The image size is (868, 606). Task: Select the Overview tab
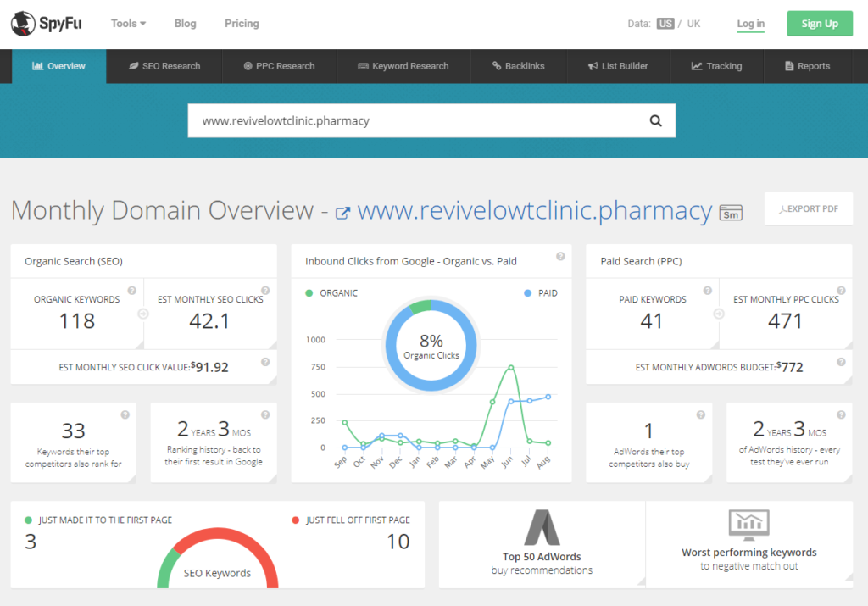(x=58, y=66)
